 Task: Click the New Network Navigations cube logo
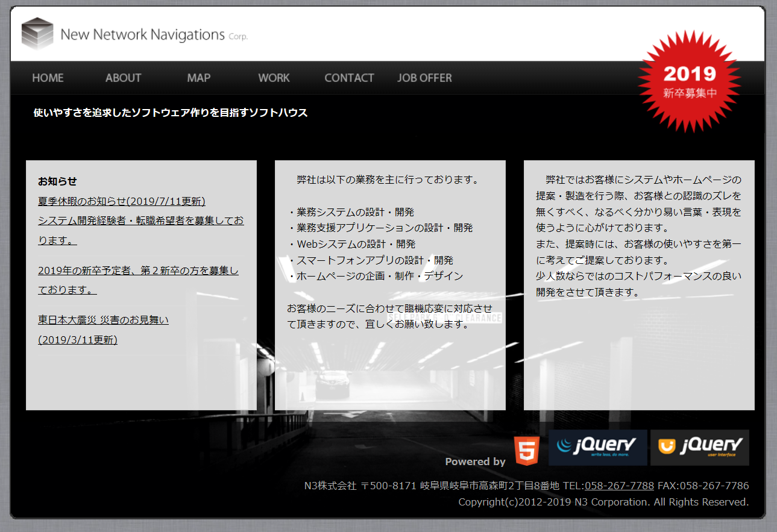coord(37,34)
